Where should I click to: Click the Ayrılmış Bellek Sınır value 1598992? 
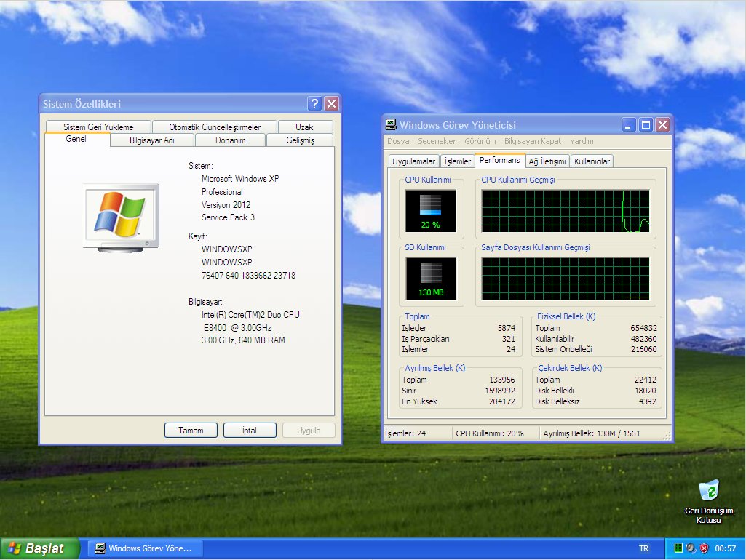tap(499, 391)
